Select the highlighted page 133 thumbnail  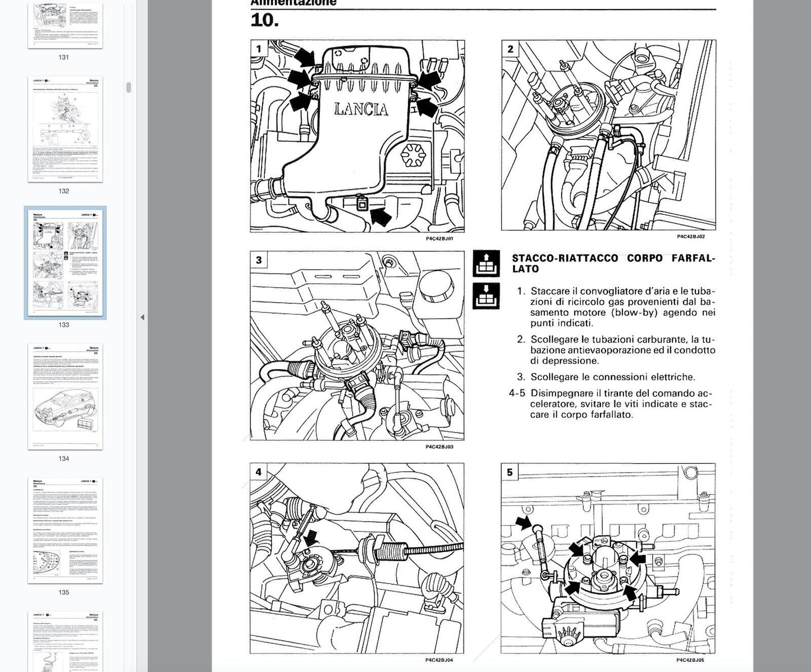tap(65, 263)
